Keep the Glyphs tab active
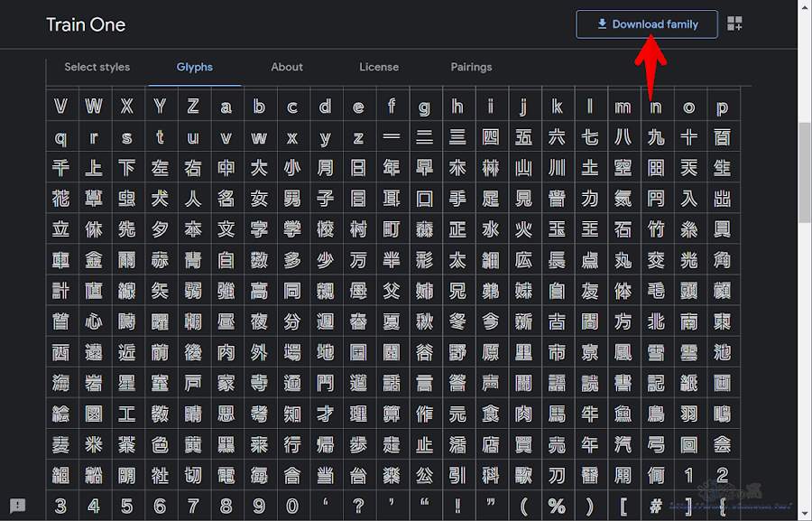Viewport: 812px width, 521px height. point(194,67)
